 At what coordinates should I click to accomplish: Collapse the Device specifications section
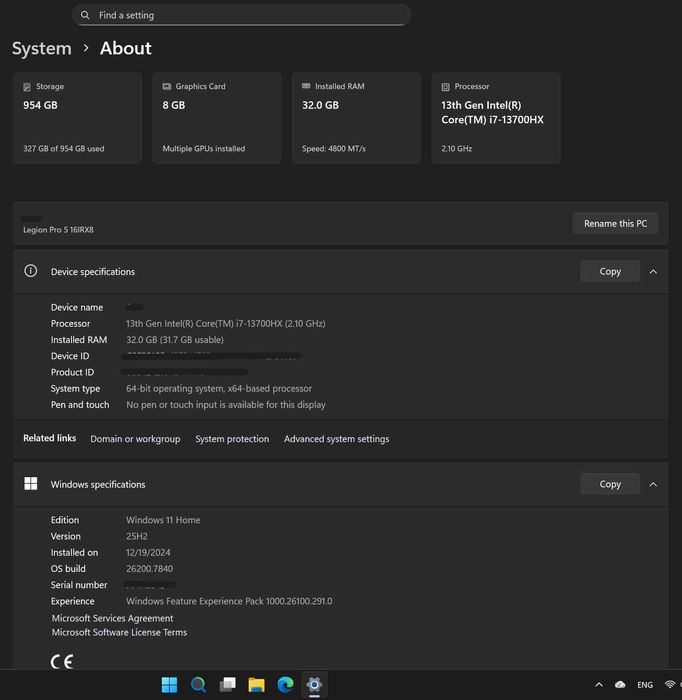click(653, 271)
